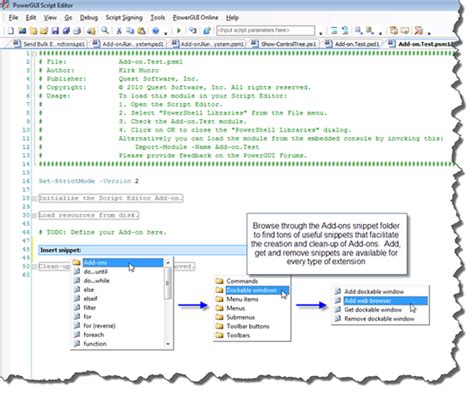Click the snippet list scrollbar thumb
The height and width of the screenshot is (394, 474).
168,284
